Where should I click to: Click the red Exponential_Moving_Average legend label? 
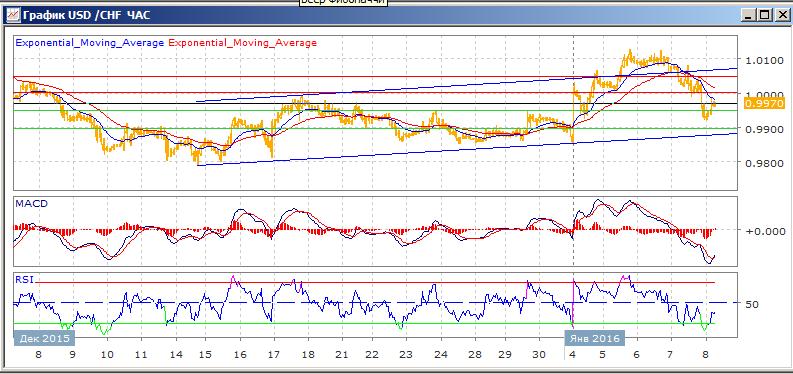pyautogui.click(x=243, y=43)
